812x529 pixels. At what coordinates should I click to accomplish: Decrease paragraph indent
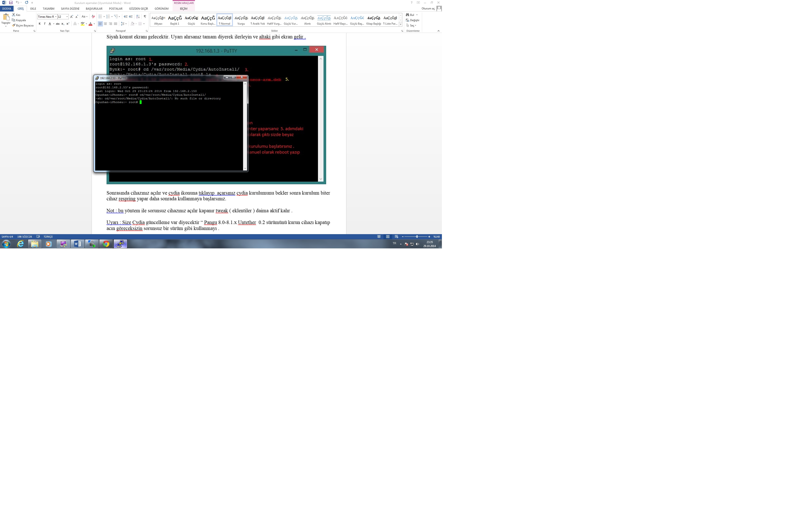[x=126, y=17]
